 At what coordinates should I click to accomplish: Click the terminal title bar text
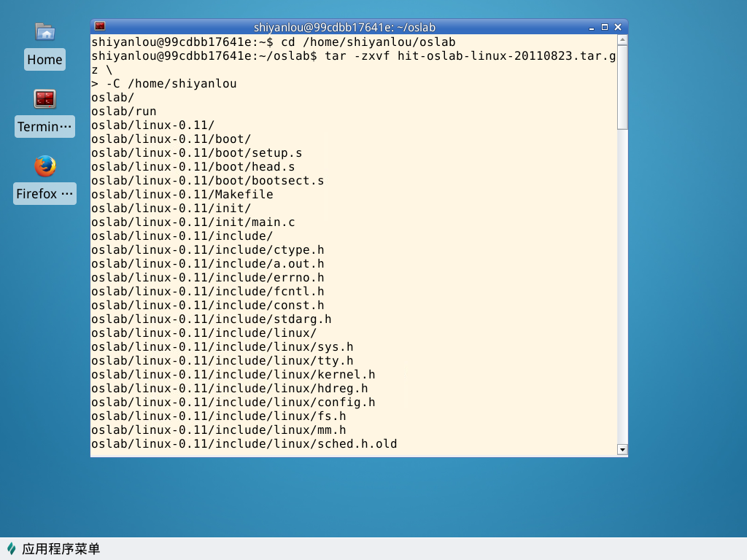344,27
